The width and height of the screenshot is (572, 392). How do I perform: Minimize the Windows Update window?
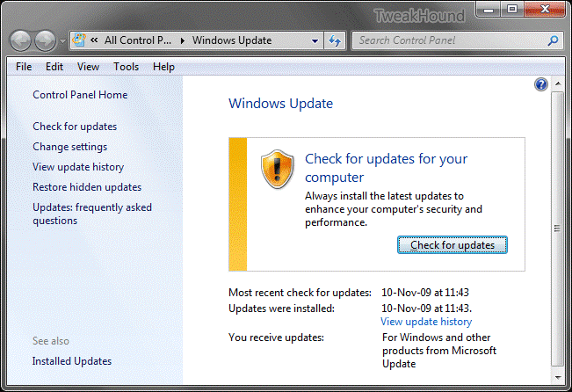[489, 9]
